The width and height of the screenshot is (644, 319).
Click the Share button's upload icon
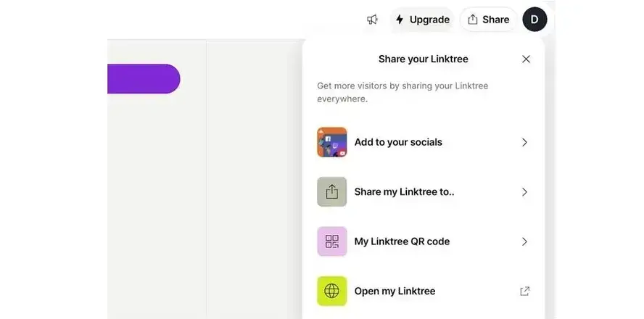point(473,20)
